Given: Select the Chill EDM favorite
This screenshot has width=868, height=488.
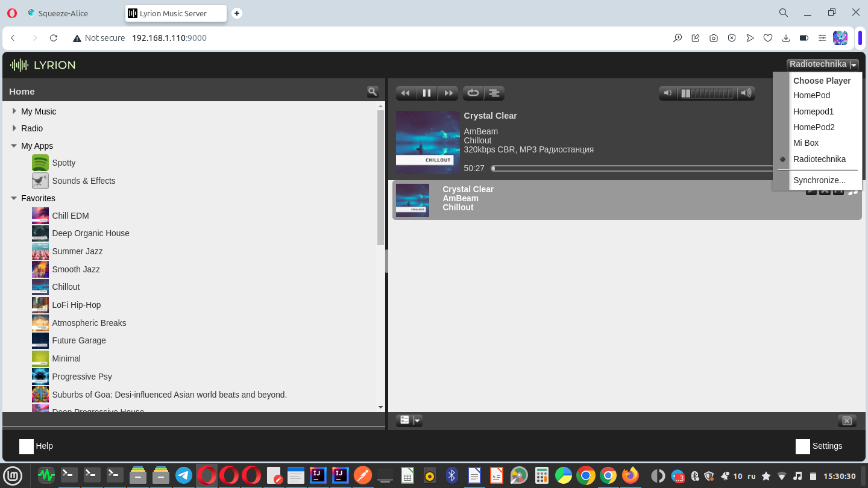Looking at the screenshot, I should pyautogui.click(x=71, y=216).
